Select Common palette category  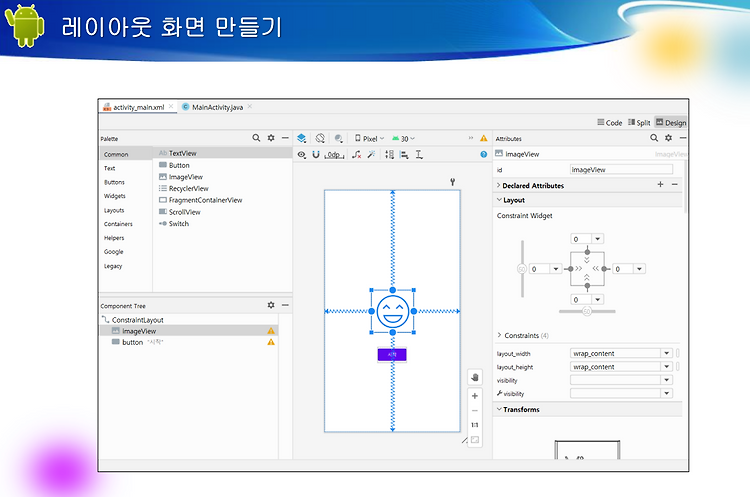coord(126,154)
